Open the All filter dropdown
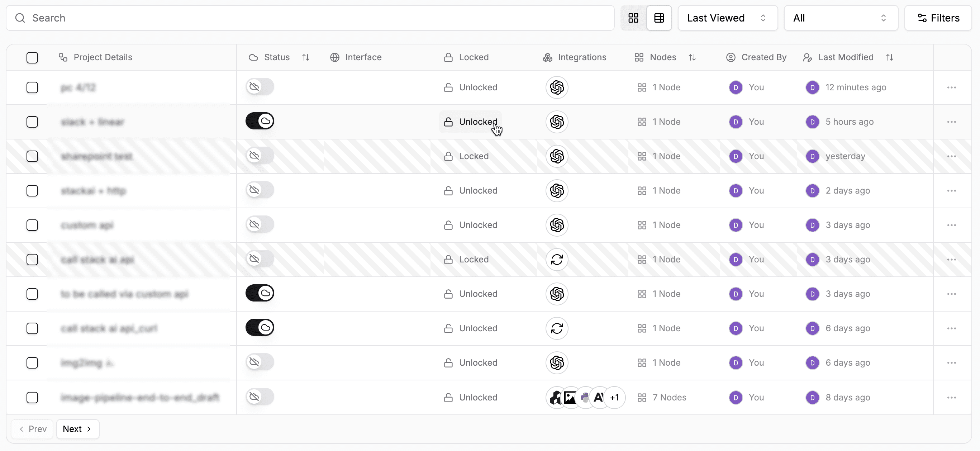Image resolution: width=980 pixels, height=451 pixels. [840, 18]
